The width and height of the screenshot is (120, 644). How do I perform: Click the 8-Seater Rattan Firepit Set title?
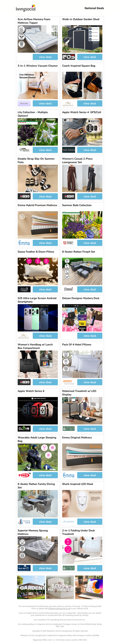(79, 252)
